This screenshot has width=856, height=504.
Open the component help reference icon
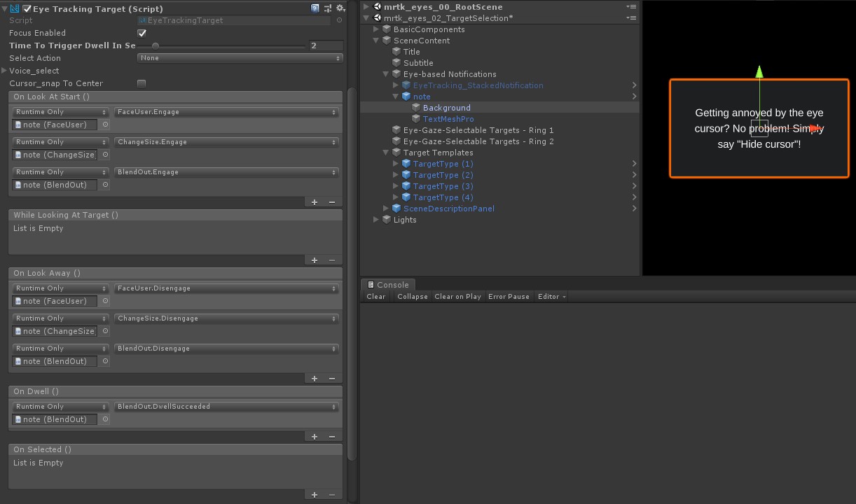point(315,8)
